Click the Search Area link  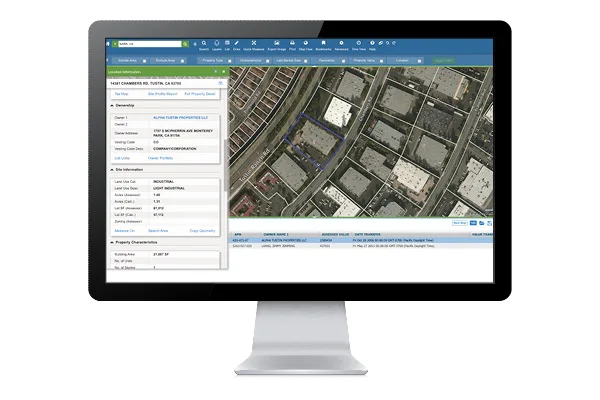[x=158, y=231]
